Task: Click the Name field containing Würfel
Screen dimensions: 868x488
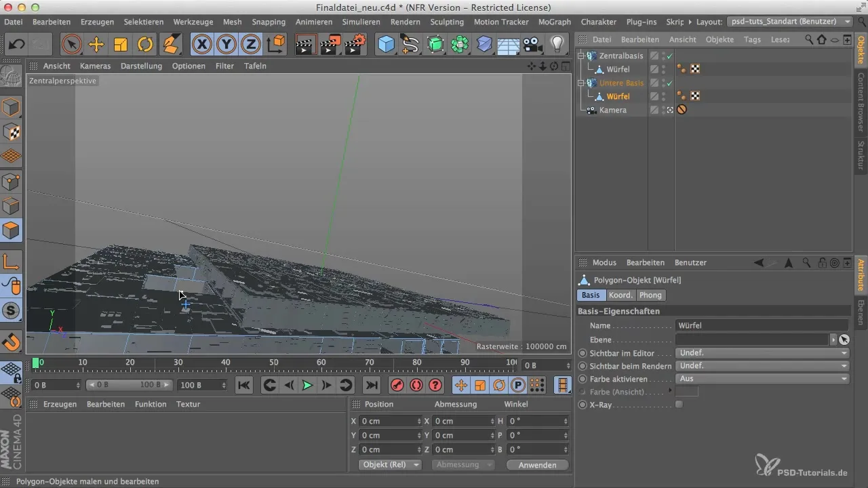Action: pyautogui.click(x=762, y=325)
